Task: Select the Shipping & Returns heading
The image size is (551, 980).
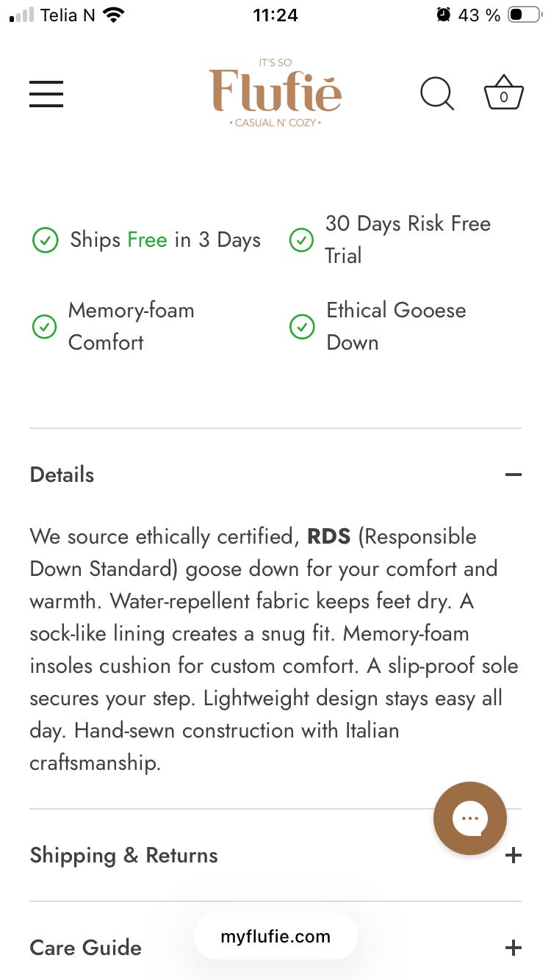Action: [x=123, y=855]
